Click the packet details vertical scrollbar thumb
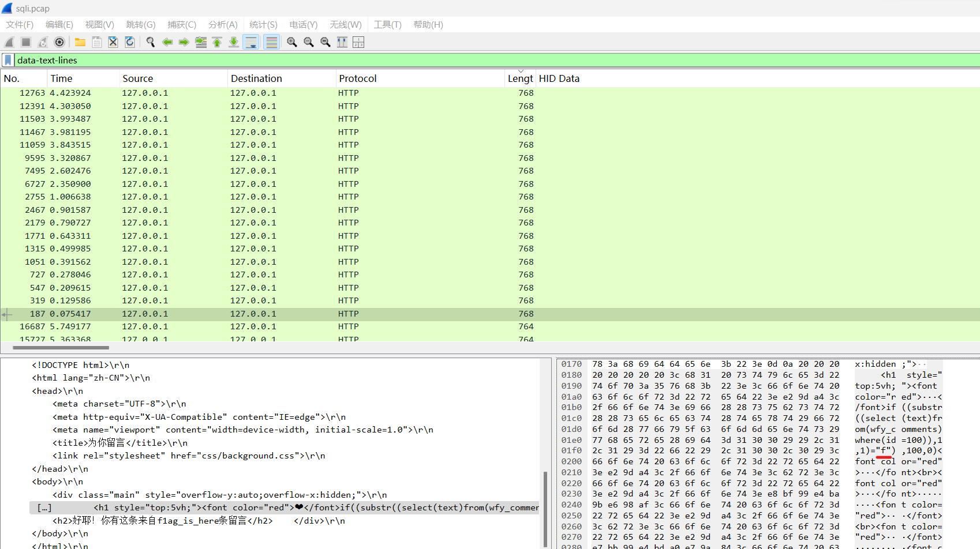The height and width of the screenshot is (549, 980). click(x=545, y=509)
